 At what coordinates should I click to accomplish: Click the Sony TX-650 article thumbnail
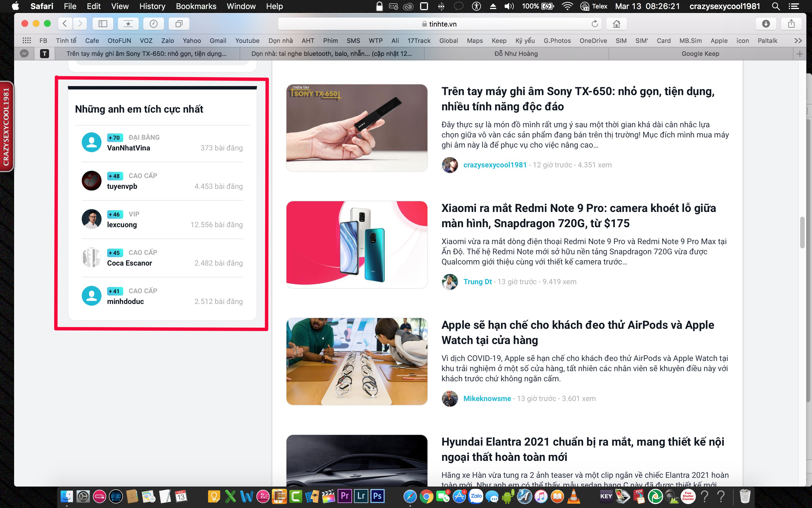(x=357, y=128)
